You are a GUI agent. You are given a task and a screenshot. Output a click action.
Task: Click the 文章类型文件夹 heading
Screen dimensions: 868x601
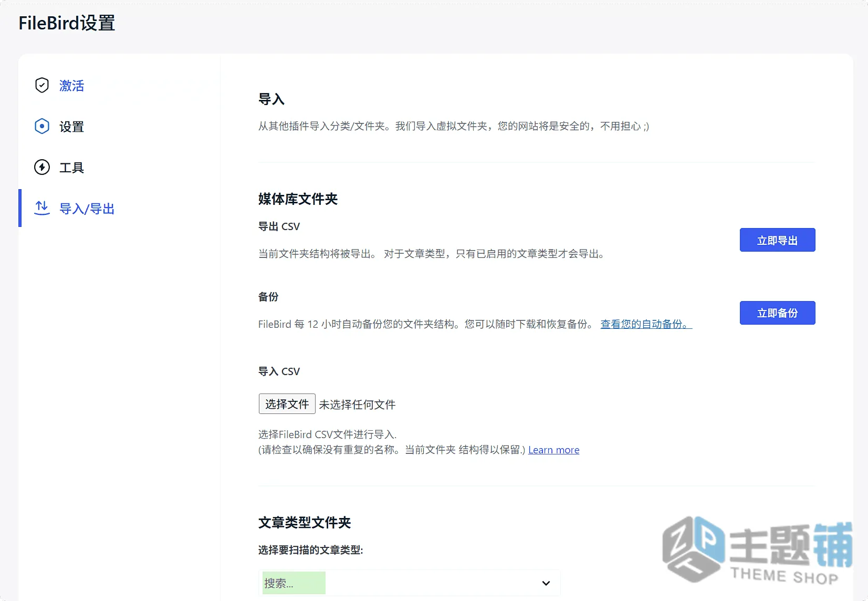coord(305,523)
